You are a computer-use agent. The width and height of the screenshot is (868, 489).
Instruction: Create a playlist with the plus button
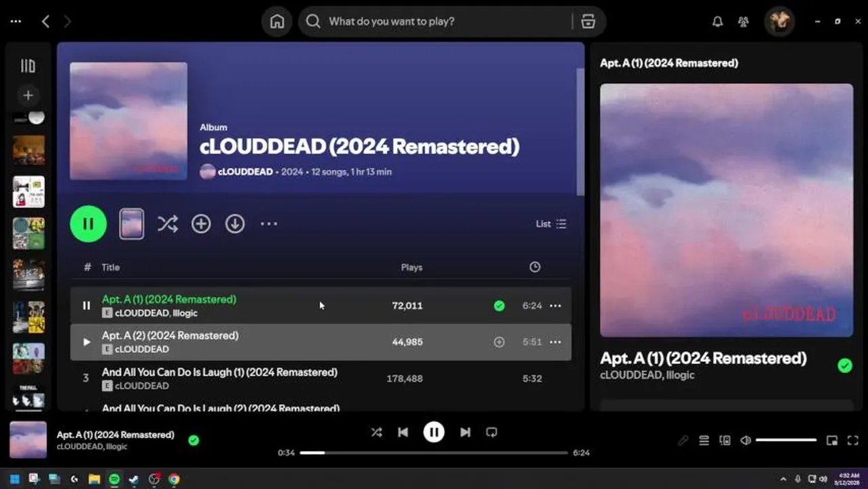tap(28, 95)
